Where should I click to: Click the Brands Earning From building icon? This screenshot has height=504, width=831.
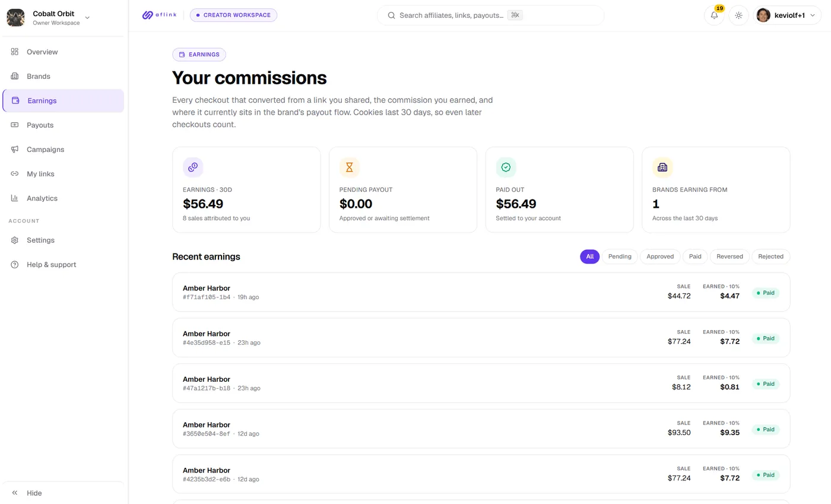point(662,167)
